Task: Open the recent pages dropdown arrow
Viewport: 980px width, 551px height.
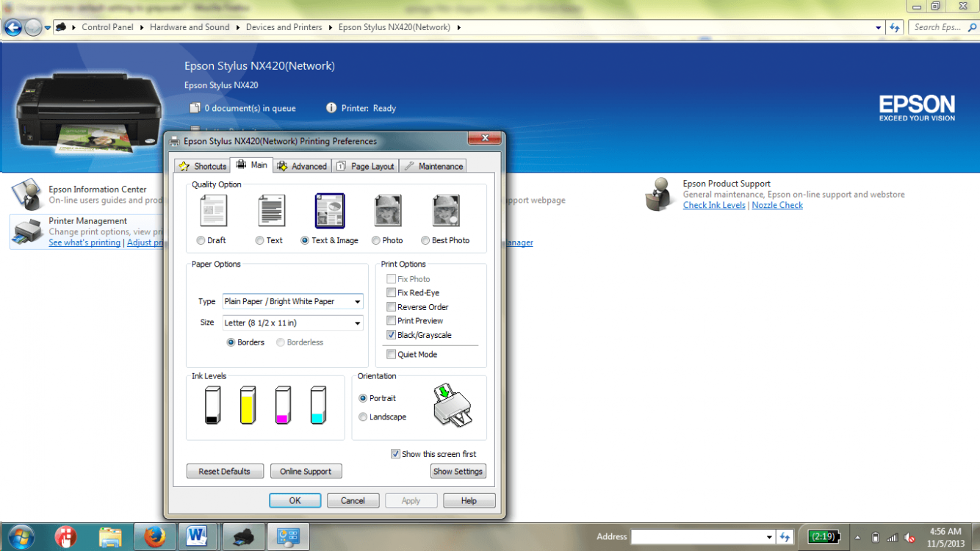Action: point(48,28)
